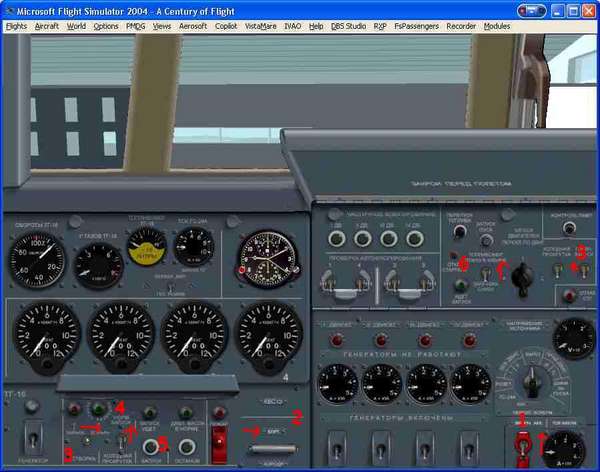600x472 pixels.
Task: Click the IV ДВ round feathering button
Action: (415, 239)
